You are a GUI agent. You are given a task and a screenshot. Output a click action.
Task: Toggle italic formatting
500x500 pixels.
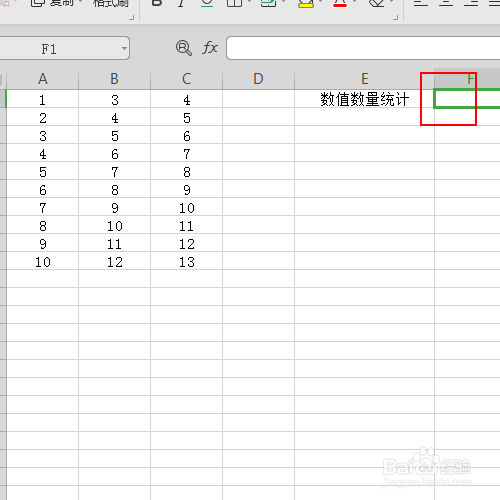click(181, 3)
